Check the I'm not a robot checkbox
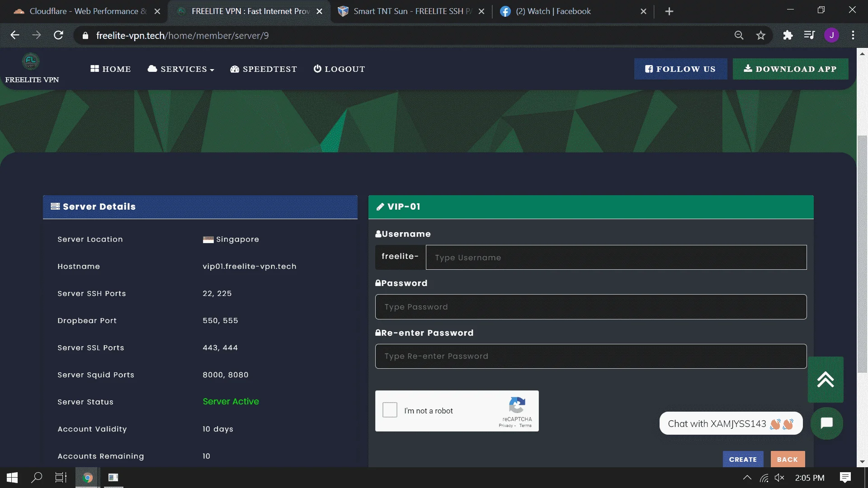Image resolution: width=868 pixels, height=488 pixels. point(390,410)
